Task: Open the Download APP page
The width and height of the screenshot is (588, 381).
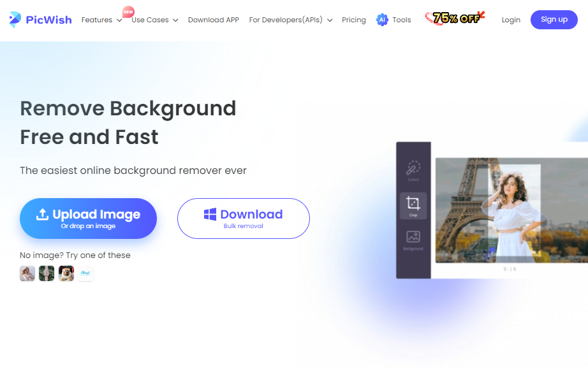Action: tap(214, 20)
